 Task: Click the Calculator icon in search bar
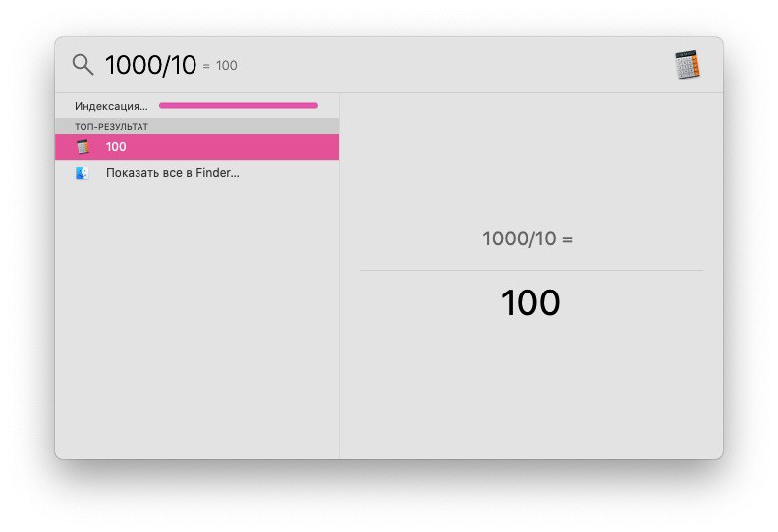point(688,65)
